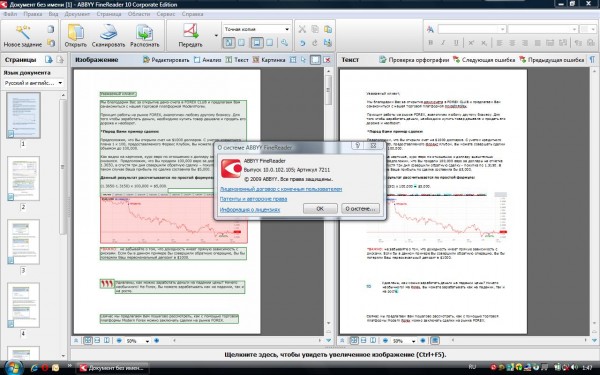Click zoom-out minus in text pane bottom bar

click(385, 341)
